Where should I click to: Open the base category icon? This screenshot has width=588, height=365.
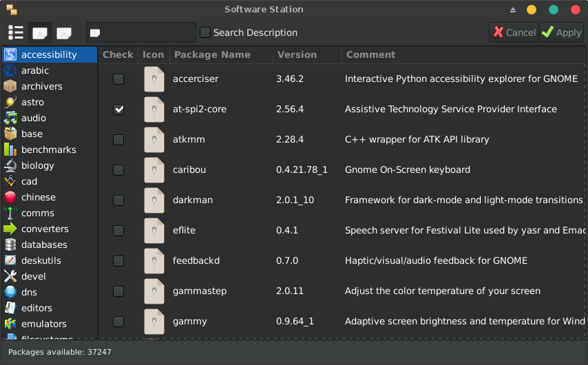coord(10,134)
